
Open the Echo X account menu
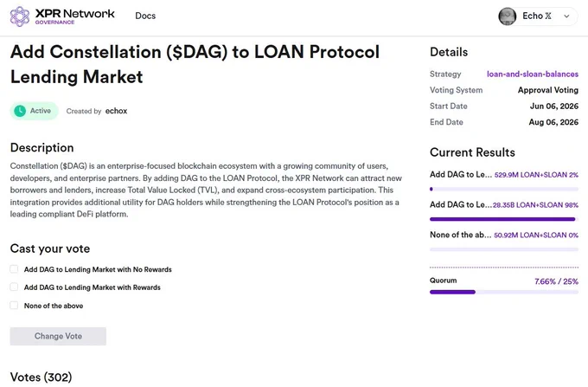pyautogui.click(x=537, y=16)
